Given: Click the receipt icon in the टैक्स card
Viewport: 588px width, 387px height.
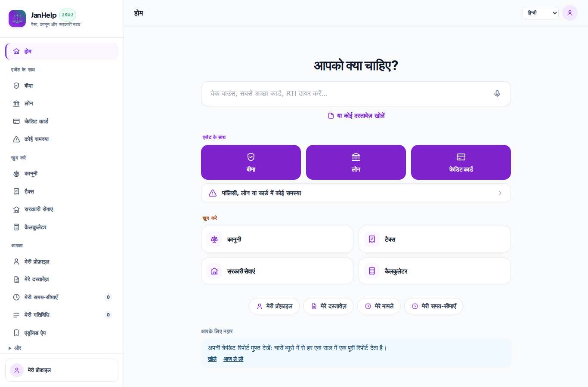Looking at the screenshot, I should (372, 239).
